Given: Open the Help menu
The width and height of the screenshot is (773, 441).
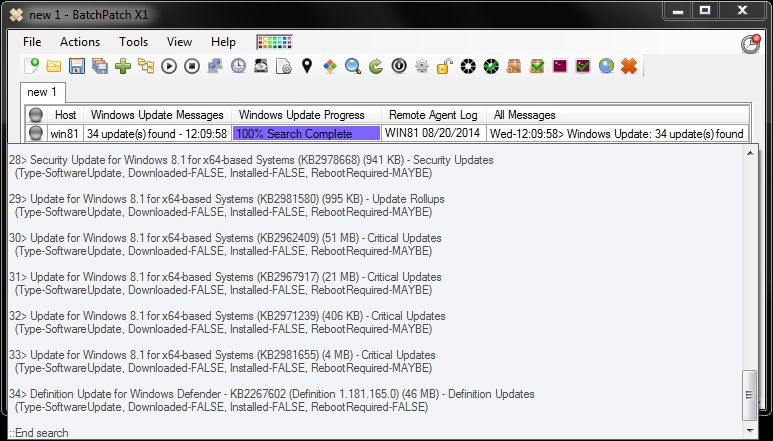Looking at the screenshot, I should [223, 42].
